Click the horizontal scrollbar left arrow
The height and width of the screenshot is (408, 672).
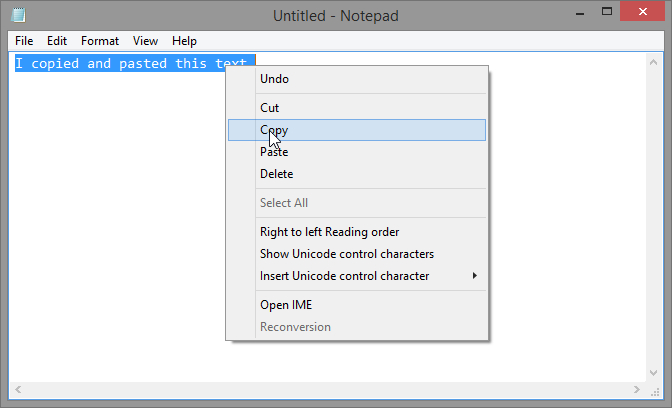pyautogui.click(x=18, y=390)
